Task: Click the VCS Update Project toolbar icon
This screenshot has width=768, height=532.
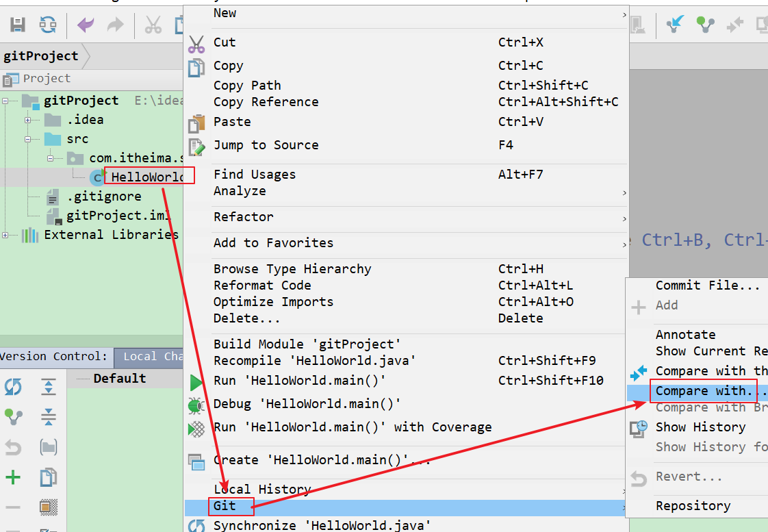Action: click(x=675, y=25)
